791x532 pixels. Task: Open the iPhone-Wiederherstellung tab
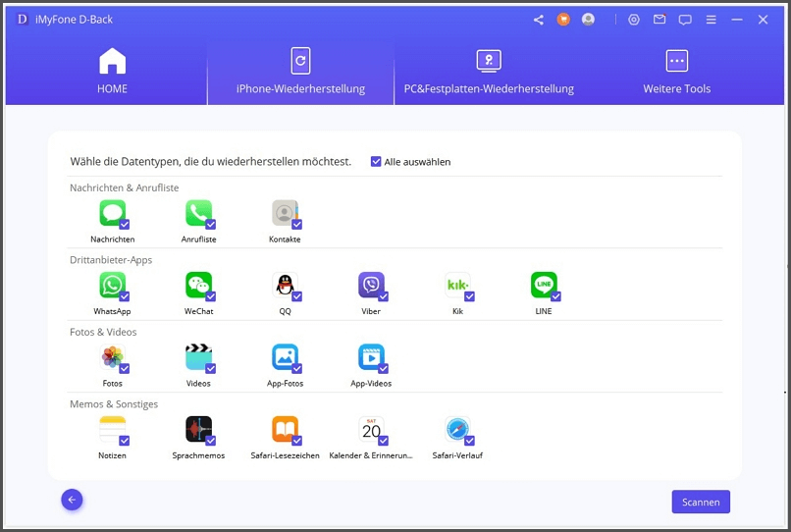click(x=300, y=71)
